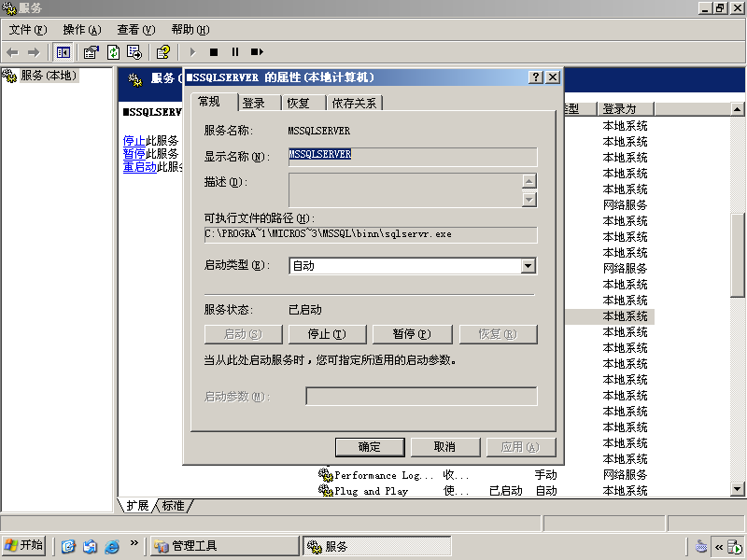Click the 取消 button
This screenshot has width=747, height=560.
click(x=445, y=447)
